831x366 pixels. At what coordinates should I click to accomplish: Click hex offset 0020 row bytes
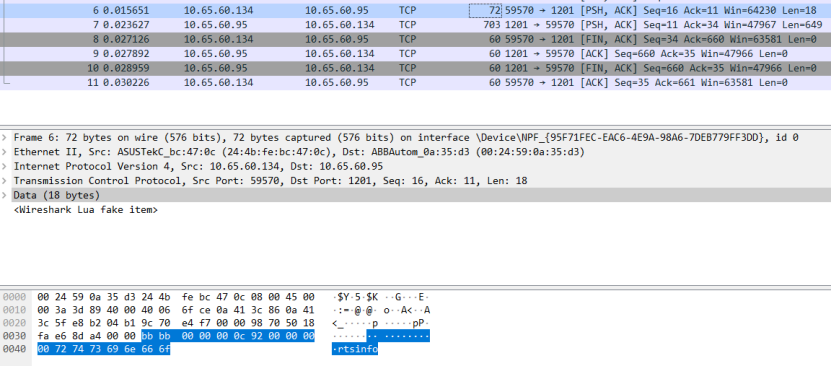(x=176, y=323)
